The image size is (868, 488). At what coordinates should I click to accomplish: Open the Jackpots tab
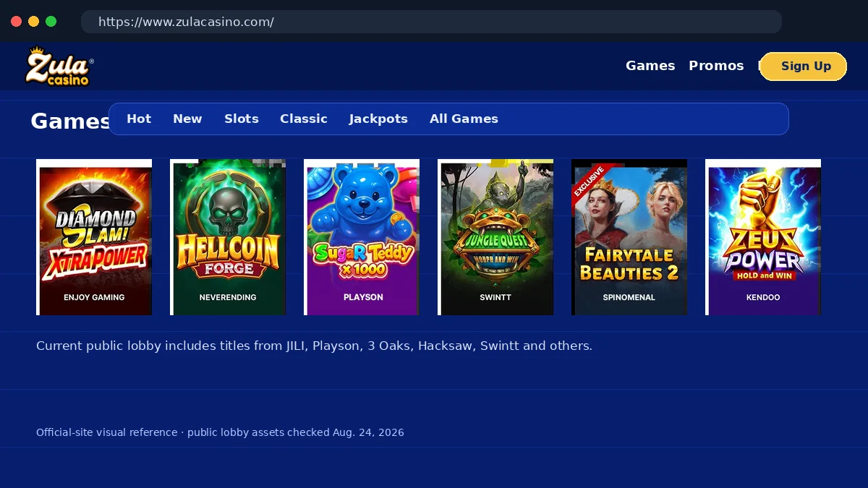[378, 119]
